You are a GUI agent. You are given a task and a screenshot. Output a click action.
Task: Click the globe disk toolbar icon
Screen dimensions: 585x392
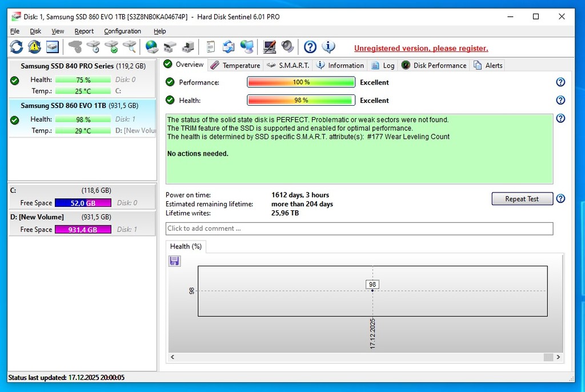[151, 47]
